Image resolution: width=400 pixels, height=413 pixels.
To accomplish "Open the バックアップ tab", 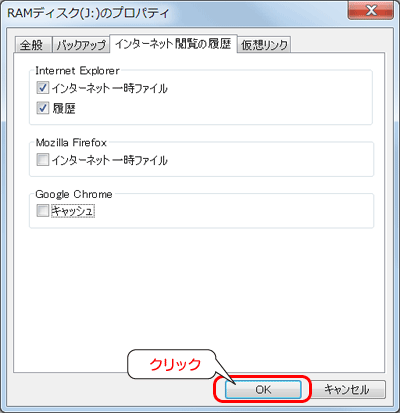I will 81,44.
